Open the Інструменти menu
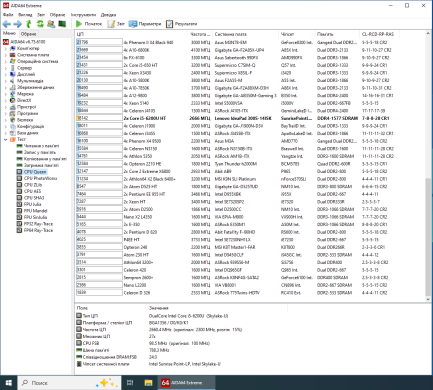Image resolution: width=433 pixels, height=390 pixels. 83,15
